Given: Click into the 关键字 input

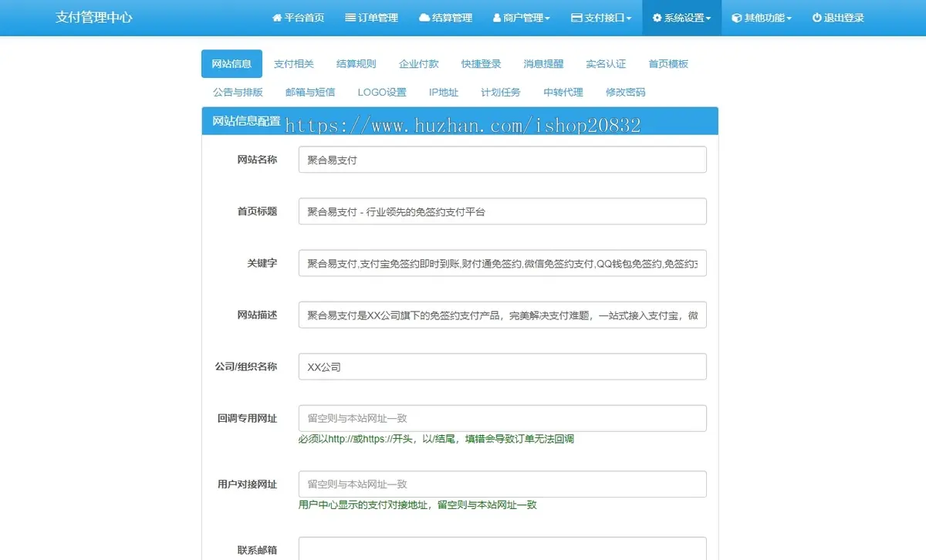Looking at the screenshot, I should click(502, 263).
